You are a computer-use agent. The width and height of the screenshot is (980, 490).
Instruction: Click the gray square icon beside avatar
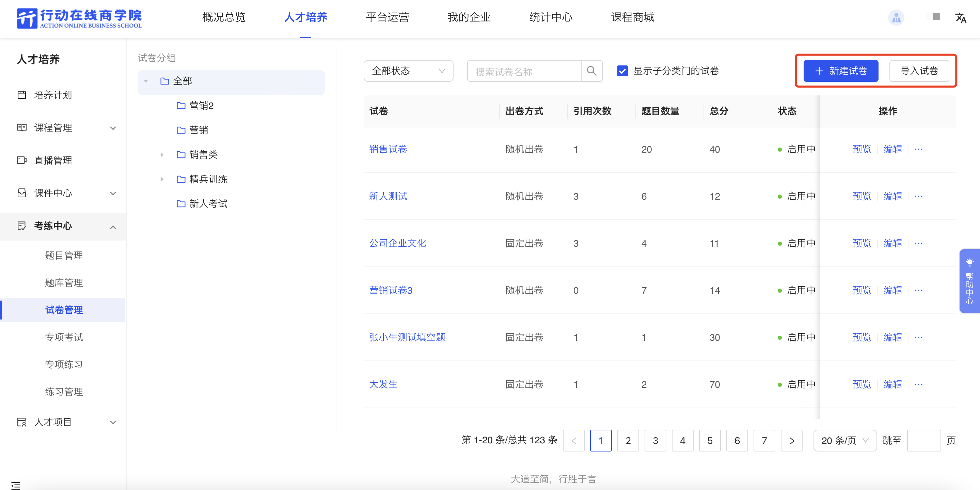tap(936, 16)
